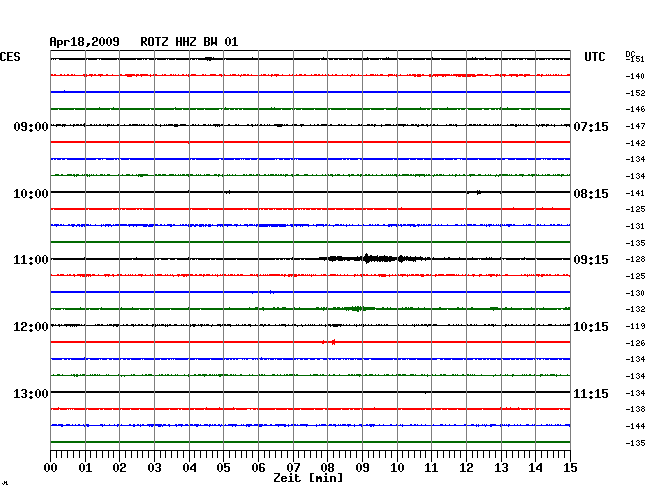Click the 11:15 UTC time label
The width and height of the screenshot is (650, 494).
[x=591, y=393]
